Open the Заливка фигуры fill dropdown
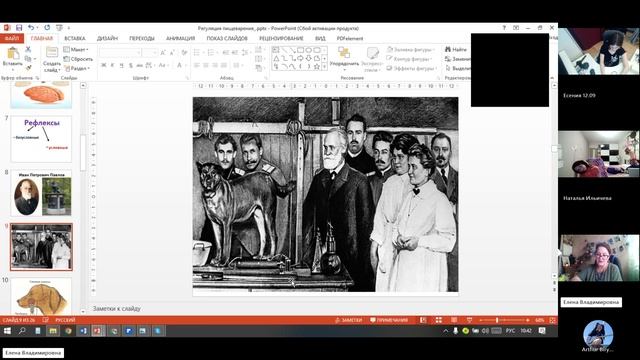640x360 pixels. (410, 49)
